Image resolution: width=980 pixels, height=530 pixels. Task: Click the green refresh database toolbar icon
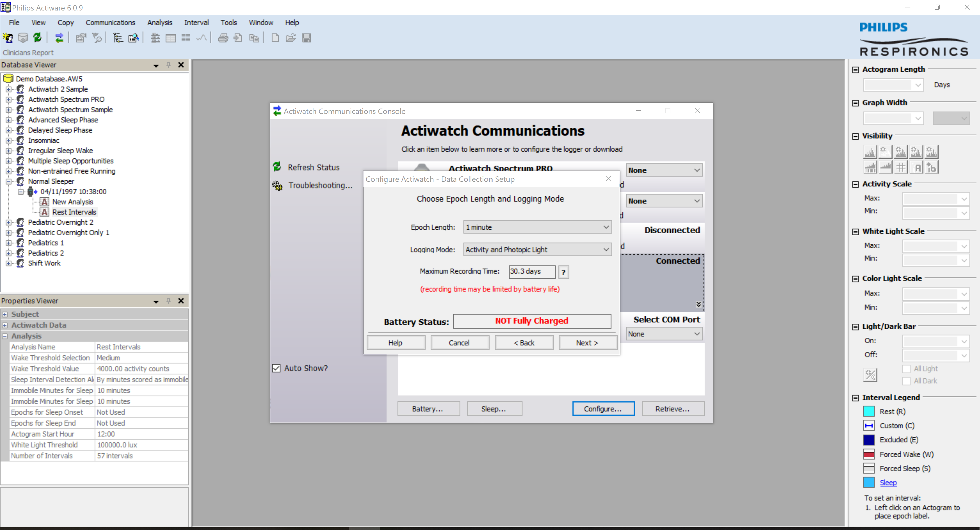point(37,38)
